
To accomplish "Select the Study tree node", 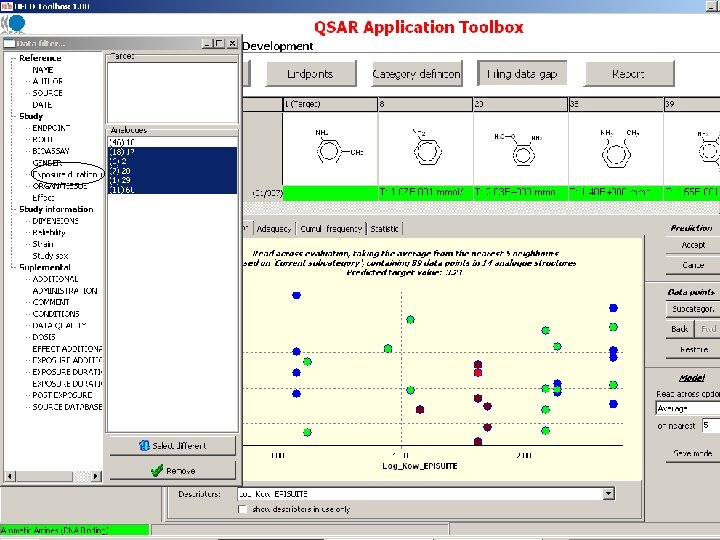I will click(x=31, y=116).
